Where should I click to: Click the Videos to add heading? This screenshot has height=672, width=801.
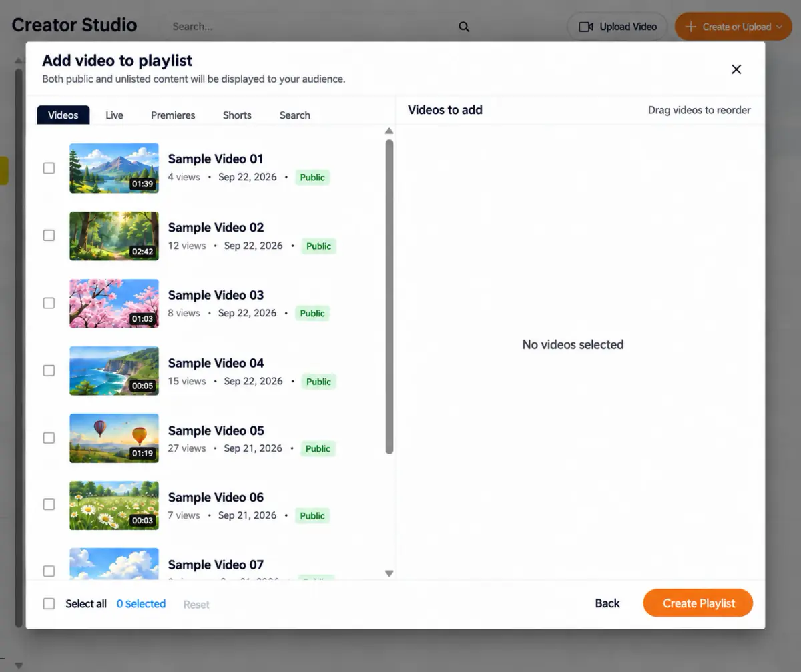coord(445,110)
